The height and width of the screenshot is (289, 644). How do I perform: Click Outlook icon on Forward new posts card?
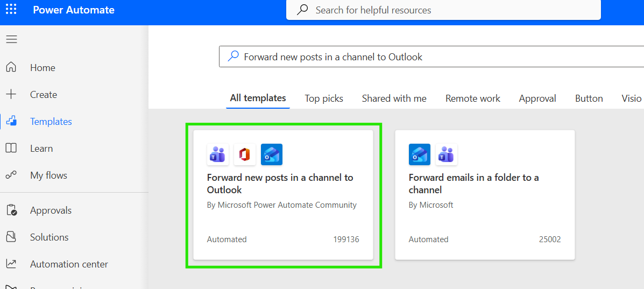[x=272, y=154]
